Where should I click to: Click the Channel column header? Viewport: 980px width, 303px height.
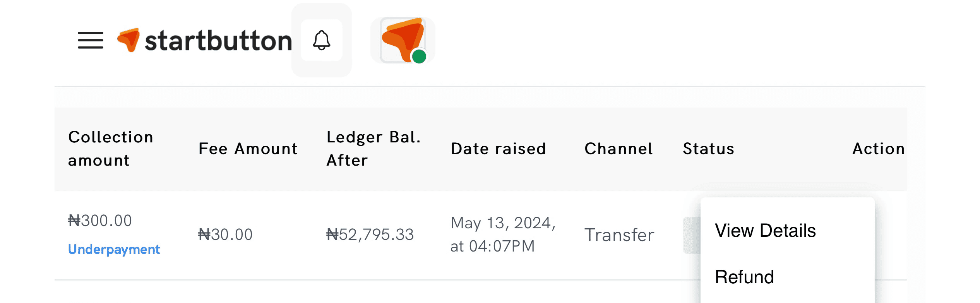click(x=618, y=149)
